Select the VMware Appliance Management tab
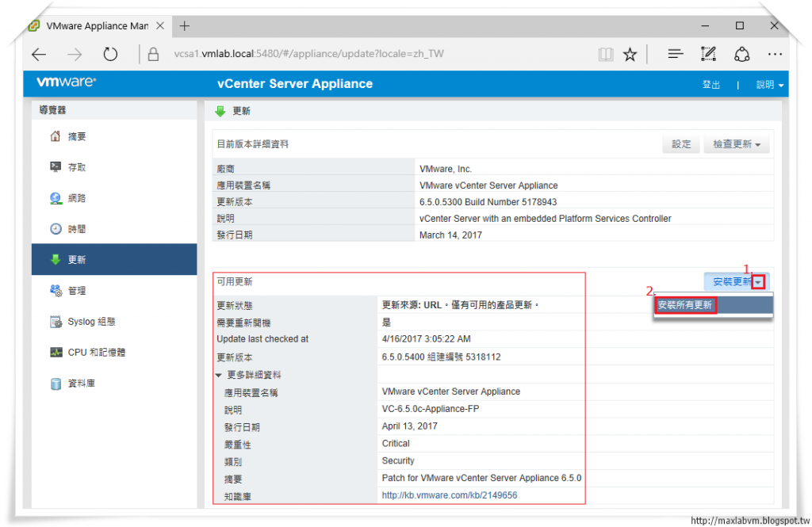 [x=98, y=26]
